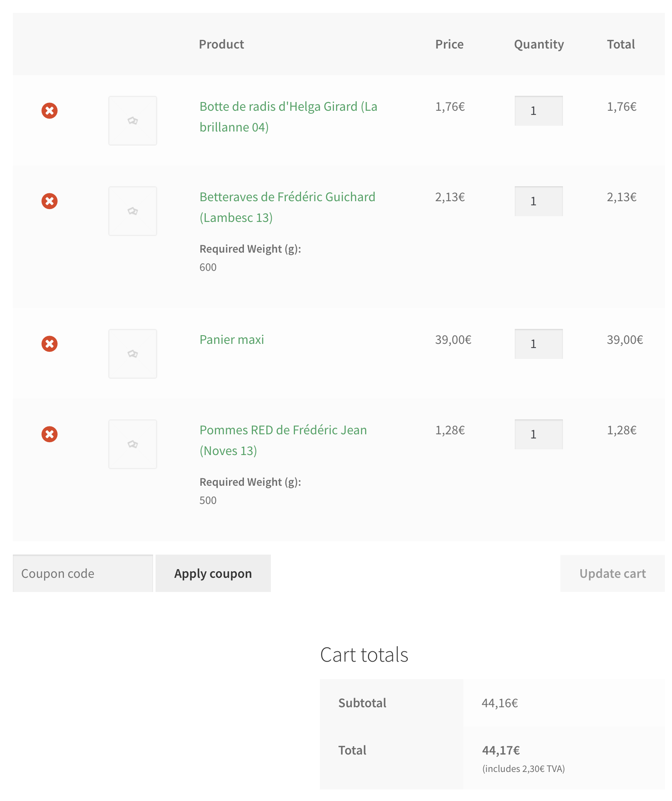The image size is (672, 801).
Task: View the Panier maxi product details
Action: click(x=231, y=339)
